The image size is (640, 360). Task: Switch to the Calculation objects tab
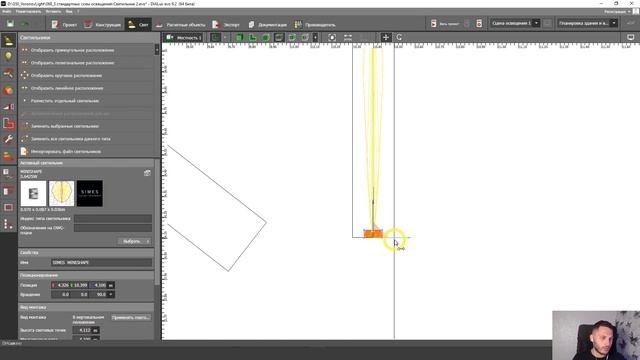(x=180, y=24)
